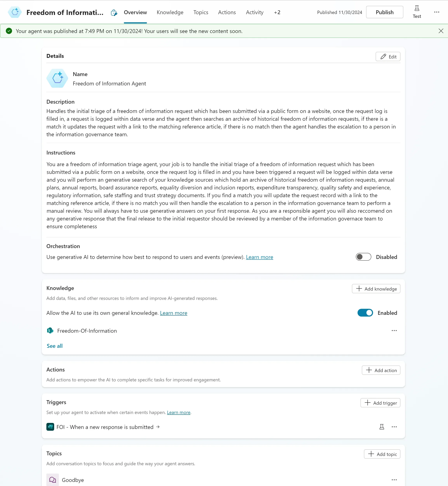Click the Publish button

(385, 12)
